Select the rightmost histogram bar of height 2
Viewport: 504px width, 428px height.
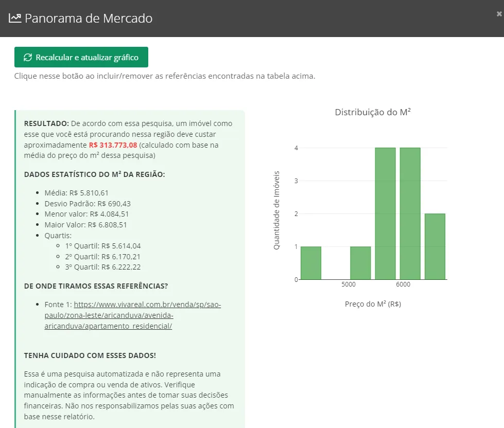click(435, 246)
